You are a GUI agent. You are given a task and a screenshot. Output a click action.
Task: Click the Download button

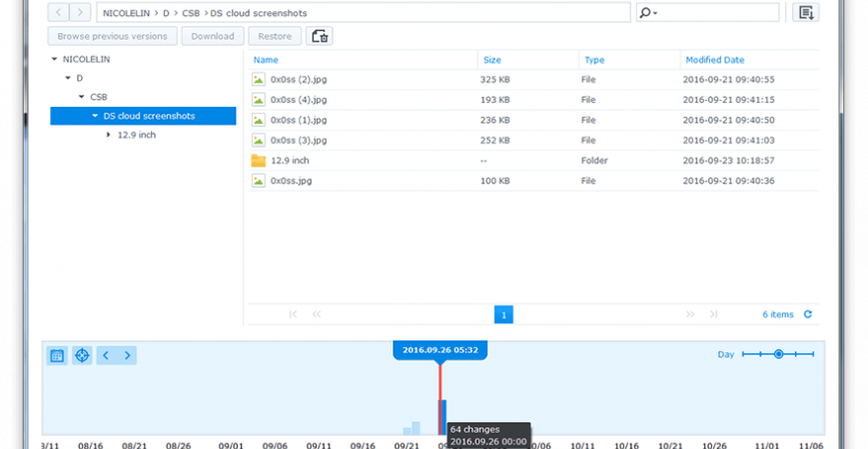click(213, 36)
